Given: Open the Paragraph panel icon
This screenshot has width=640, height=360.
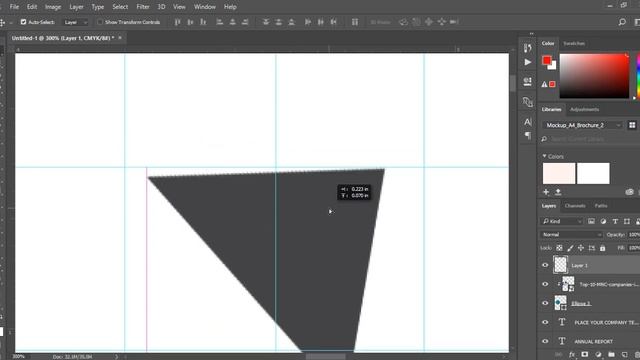Looking at the screenshot, I should 527,135.
